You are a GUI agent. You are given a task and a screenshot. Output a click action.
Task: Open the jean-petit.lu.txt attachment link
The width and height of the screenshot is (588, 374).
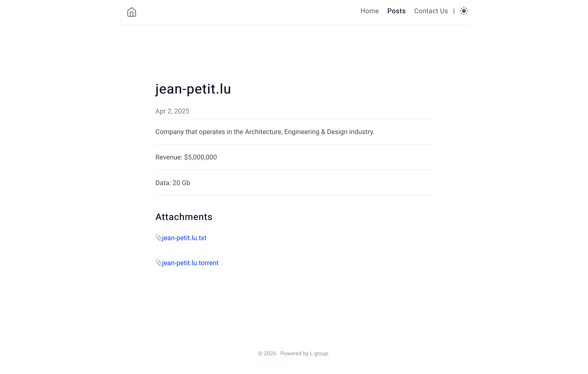pyautogui.click(x=184, y=238)
